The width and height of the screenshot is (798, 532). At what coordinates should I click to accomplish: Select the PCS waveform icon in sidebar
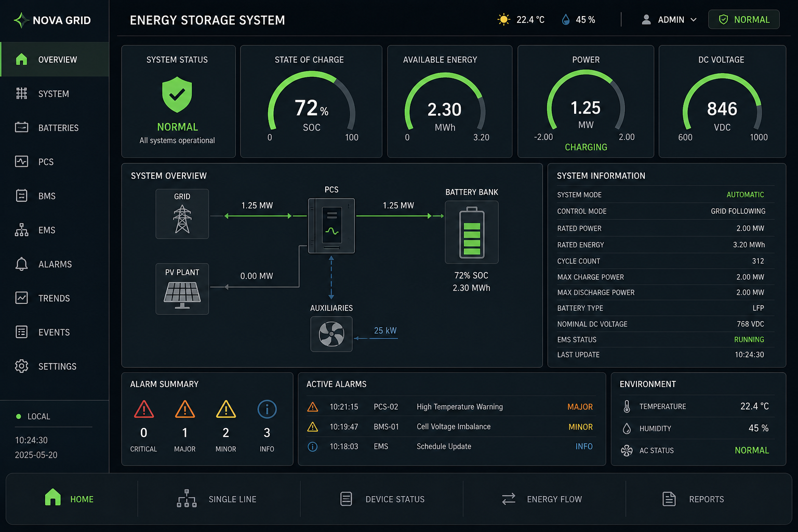21,162
